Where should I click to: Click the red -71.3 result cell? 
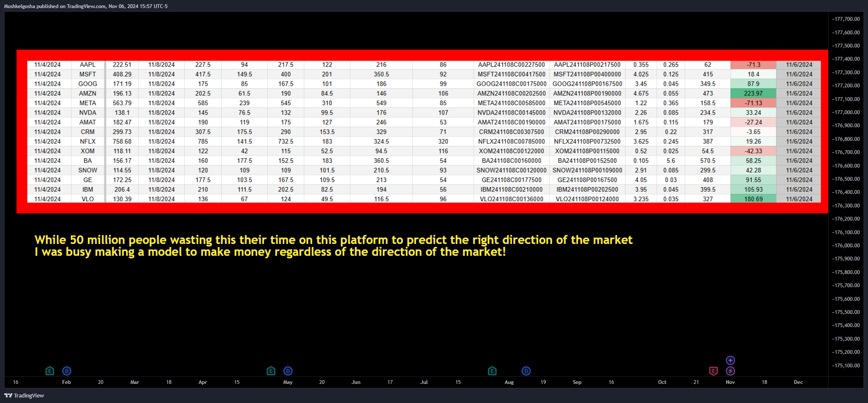pyautogui.click(x=754, y=64)
